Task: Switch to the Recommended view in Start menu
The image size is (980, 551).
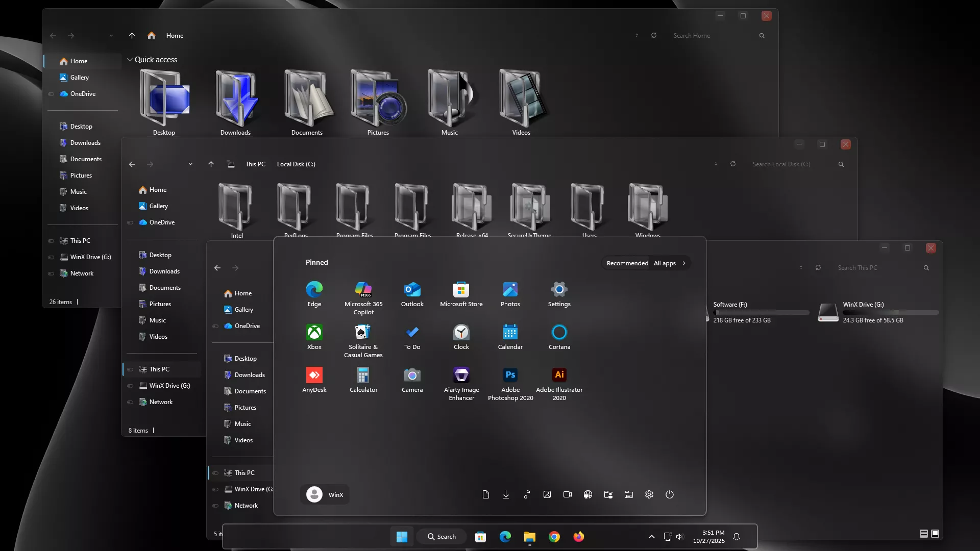Action: 627,263
